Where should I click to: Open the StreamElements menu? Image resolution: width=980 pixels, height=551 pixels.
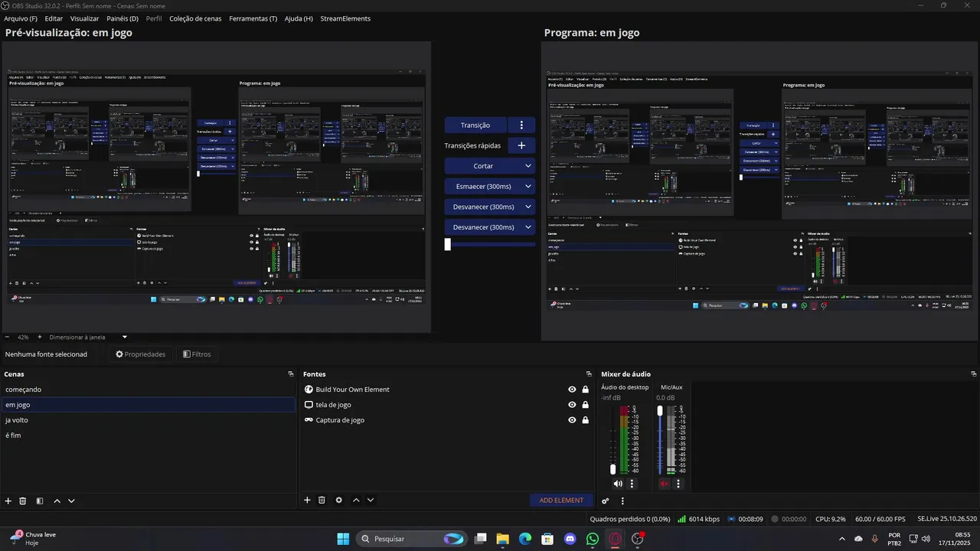(x=345, y=18)
